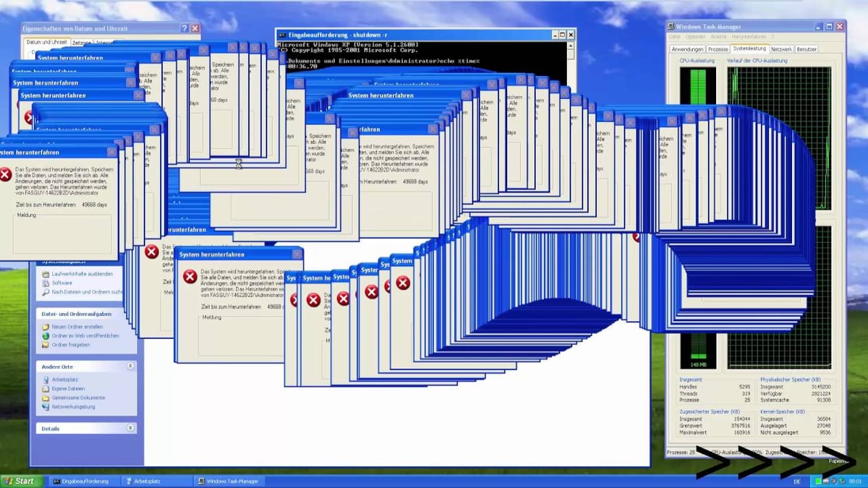
Task: Click the Threads value 319
Action: tap(746, 393)
